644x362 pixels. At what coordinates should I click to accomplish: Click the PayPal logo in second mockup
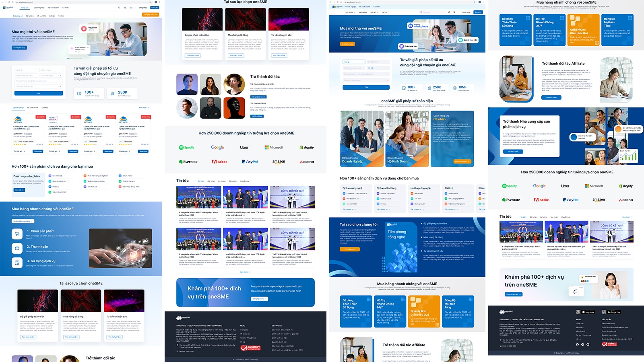250,162
